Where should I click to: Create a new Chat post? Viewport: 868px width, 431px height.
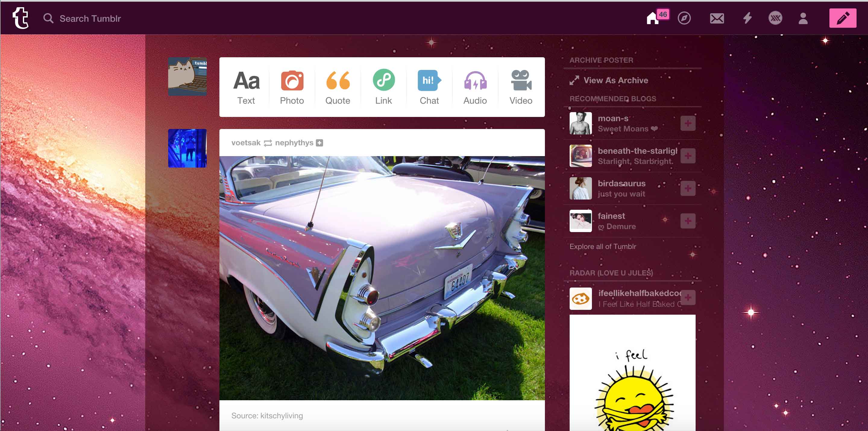pyautogui.click(x=429, y=87)
